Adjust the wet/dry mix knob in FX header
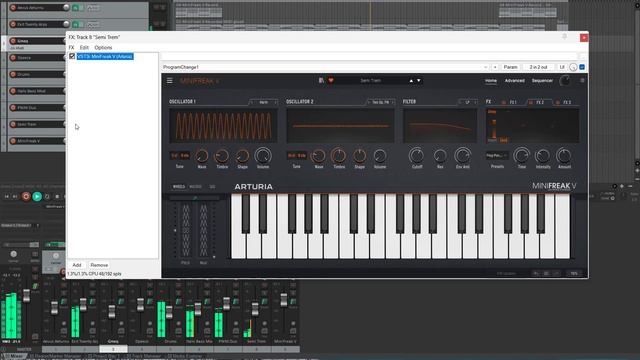 tap(573, 67)
